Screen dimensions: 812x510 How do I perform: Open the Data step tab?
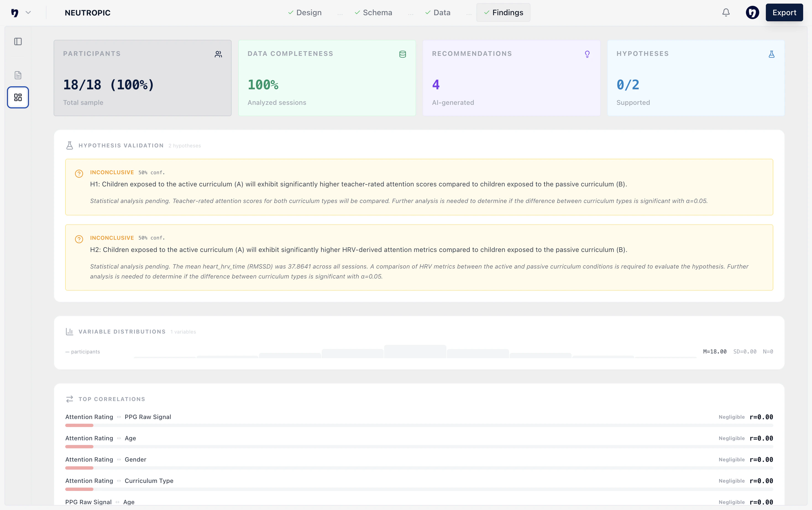(438, 12)
